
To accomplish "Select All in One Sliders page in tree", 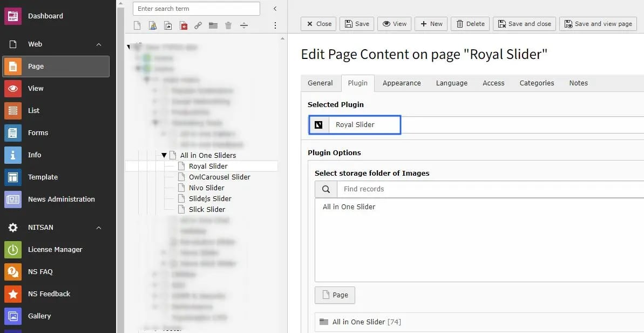I will click(x=208, y=155).
